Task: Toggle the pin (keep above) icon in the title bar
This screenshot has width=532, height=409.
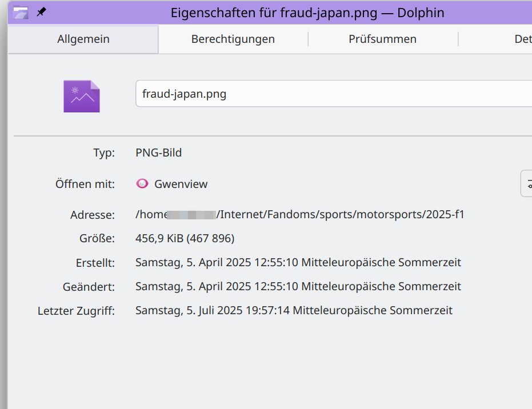Action: point(41,12)
